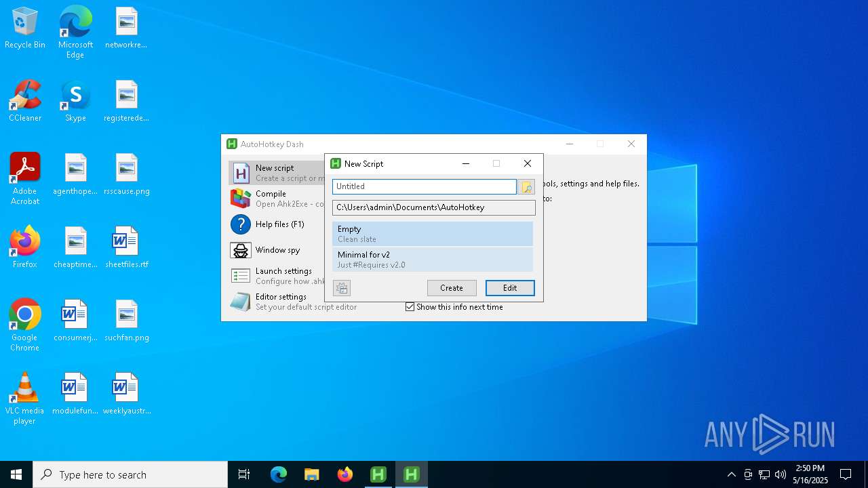
Task: Select the Adobe Acrobat desktop icon
Action: click(x=25, y=179)
